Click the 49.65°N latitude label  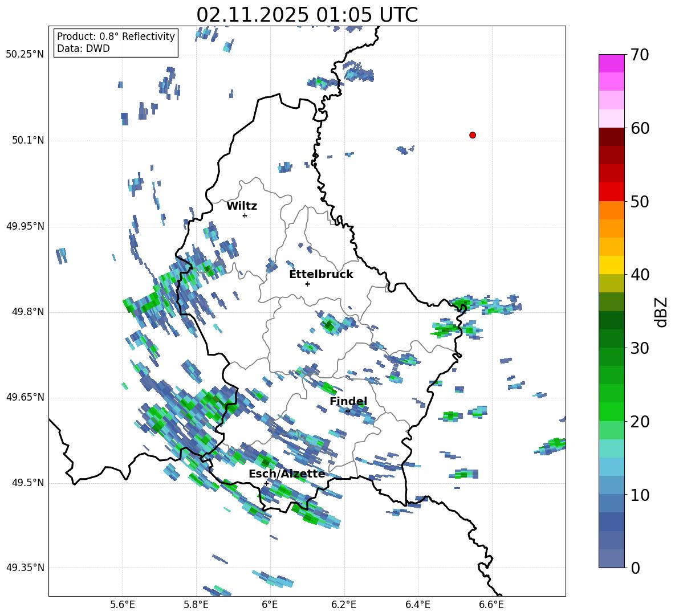(25, 397)
